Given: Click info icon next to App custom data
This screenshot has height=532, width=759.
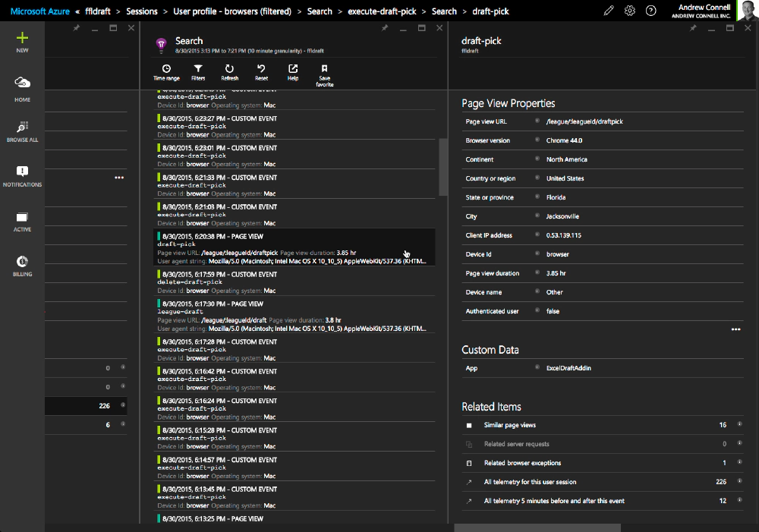Looking at the screenshot, I should coord(537,367).
